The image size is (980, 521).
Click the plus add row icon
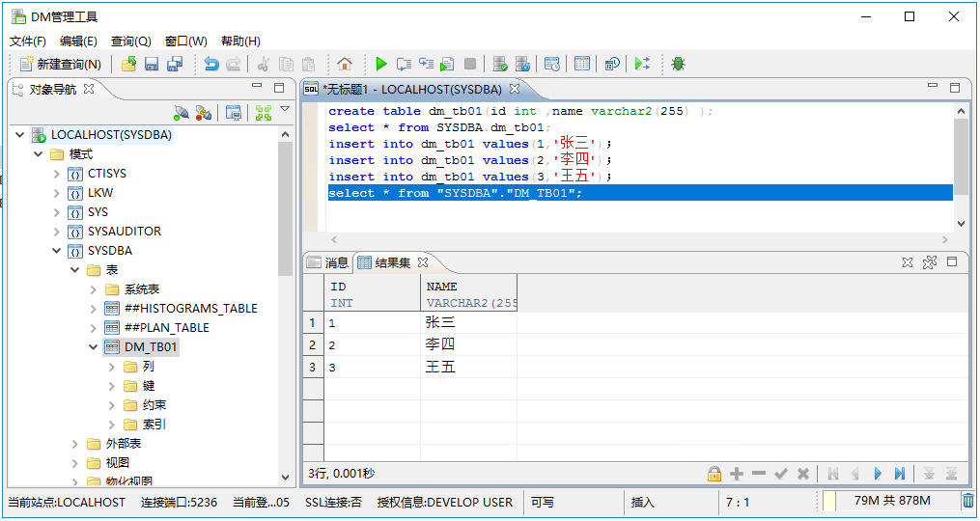737,474
